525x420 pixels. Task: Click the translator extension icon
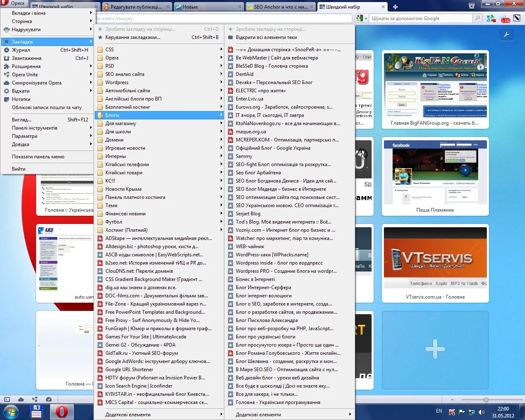pos(491,18)
